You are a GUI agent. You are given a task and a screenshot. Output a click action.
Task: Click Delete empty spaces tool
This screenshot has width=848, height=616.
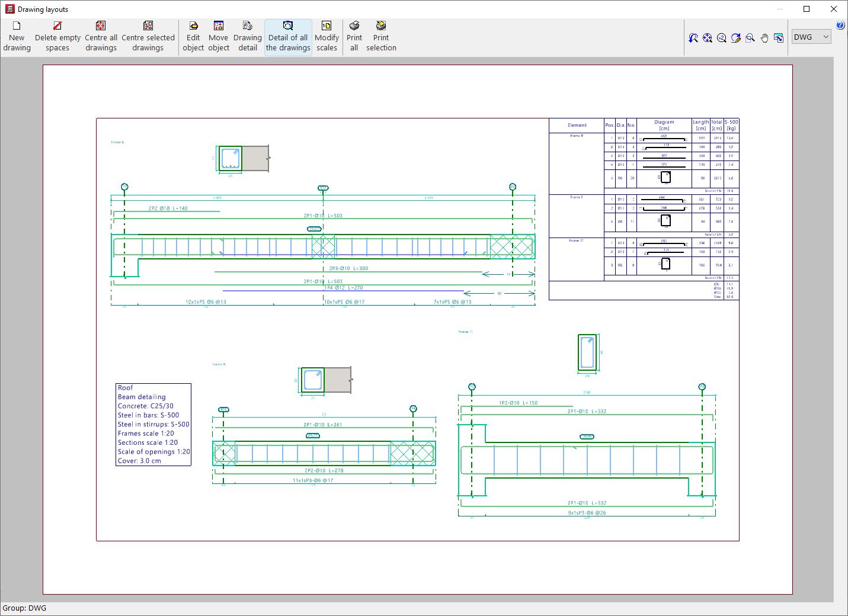pyautogui.click(x=57, y=37)
